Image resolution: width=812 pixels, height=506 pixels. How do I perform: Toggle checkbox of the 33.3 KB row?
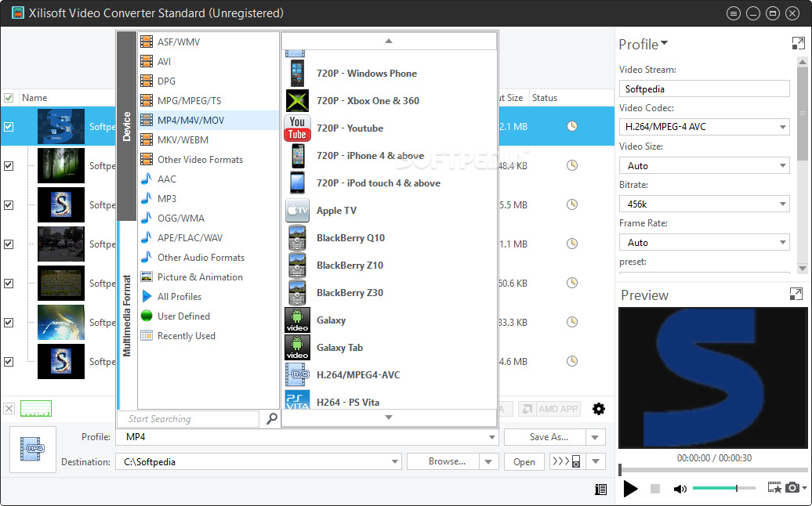tap(9, 323)
